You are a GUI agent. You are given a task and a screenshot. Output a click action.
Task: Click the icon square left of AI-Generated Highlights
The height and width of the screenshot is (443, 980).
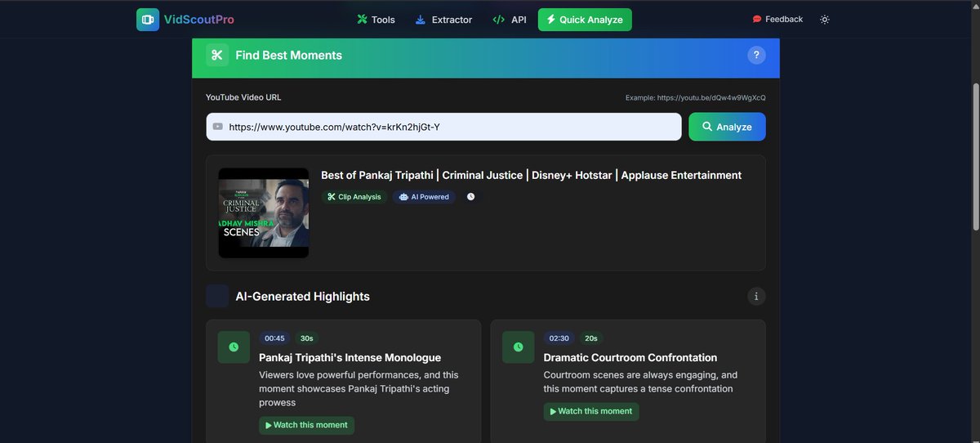pyautogui.click(x=217, y=296)
